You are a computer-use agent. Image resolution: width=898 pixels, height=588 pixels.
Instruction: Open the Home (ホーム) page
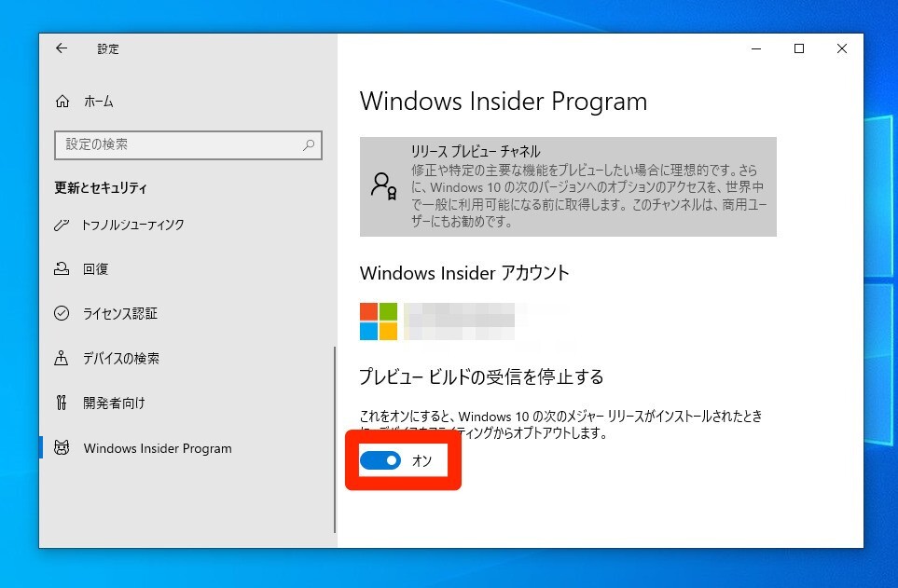(x=84, y=102)
